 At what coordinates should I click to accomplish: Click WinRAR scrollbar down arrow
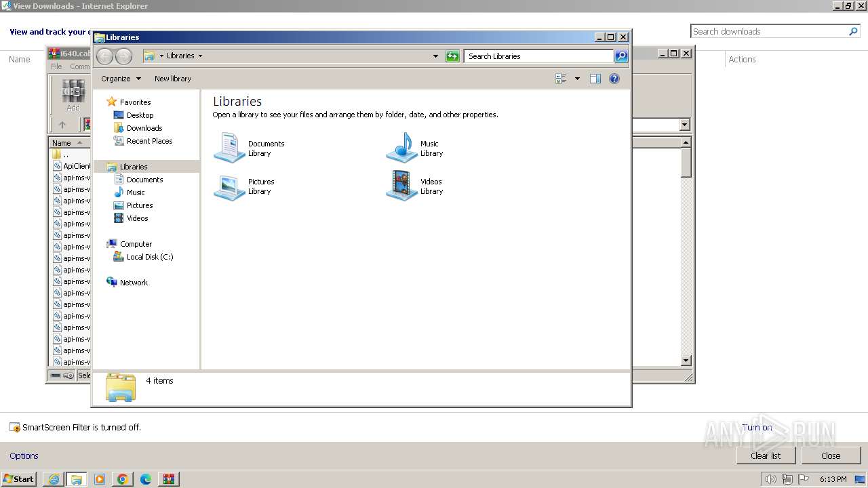686,361
